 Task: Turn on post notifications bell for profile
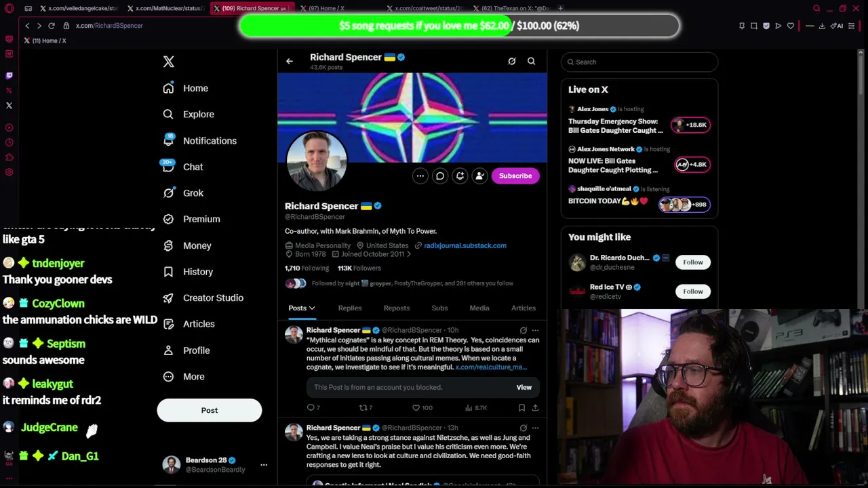pyautogui.click(x=460, y=176)
